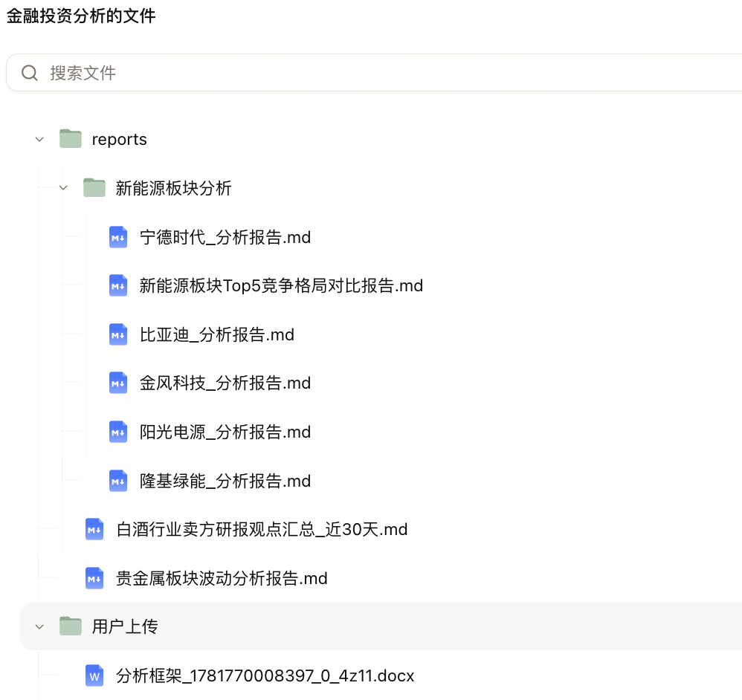The height and width of the screenshot is (700, 742).
Task: Click markdown icon for 比亚迪_分析报告.md
Action: 117,334
